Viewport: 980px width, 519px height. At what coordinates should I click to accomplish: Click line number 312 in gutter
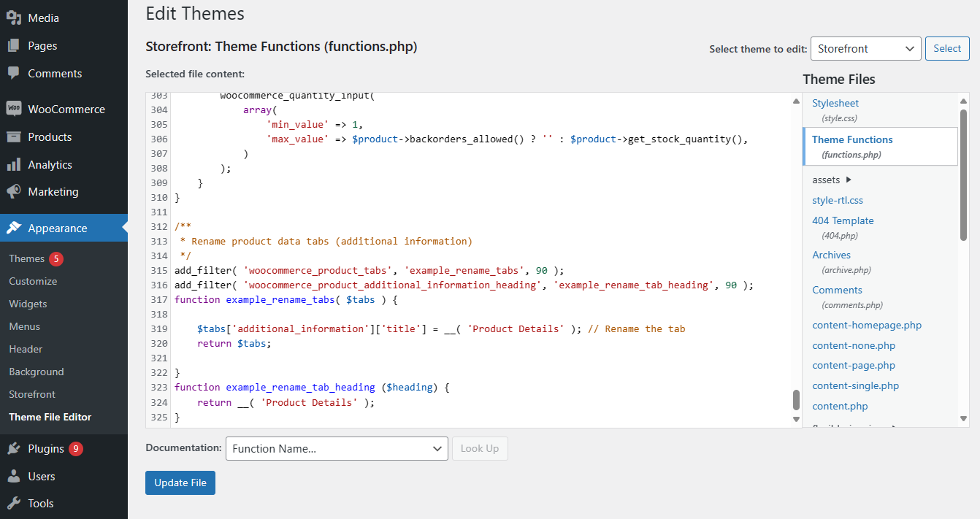pos(158,226)
